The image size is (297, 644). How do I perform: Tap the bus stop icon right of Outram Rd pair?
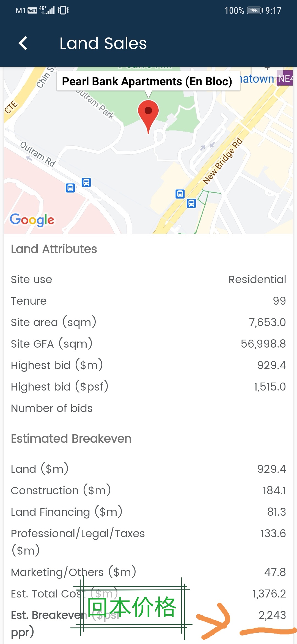point(86,182)
